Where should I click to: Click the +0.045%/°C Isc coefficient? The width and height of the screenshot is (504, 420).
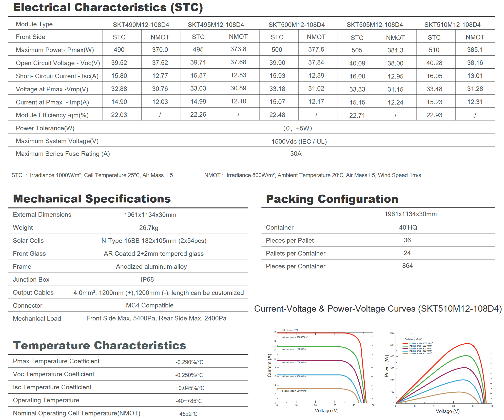189,388
